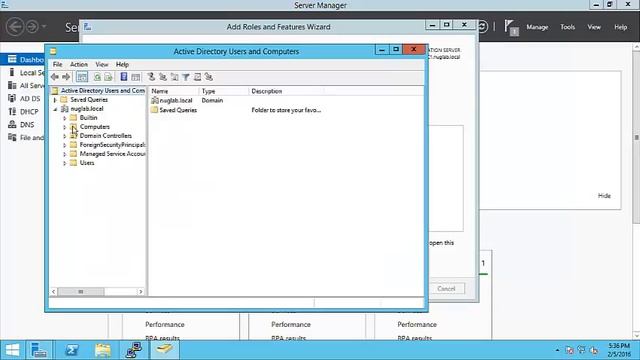
Task: Click the network computers taskbar icon
Action: [133, 350]
